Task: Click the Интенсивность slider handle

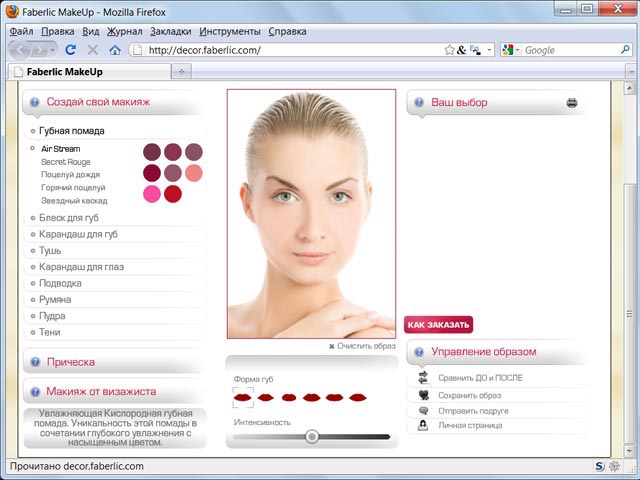Action: pos(312,437)
